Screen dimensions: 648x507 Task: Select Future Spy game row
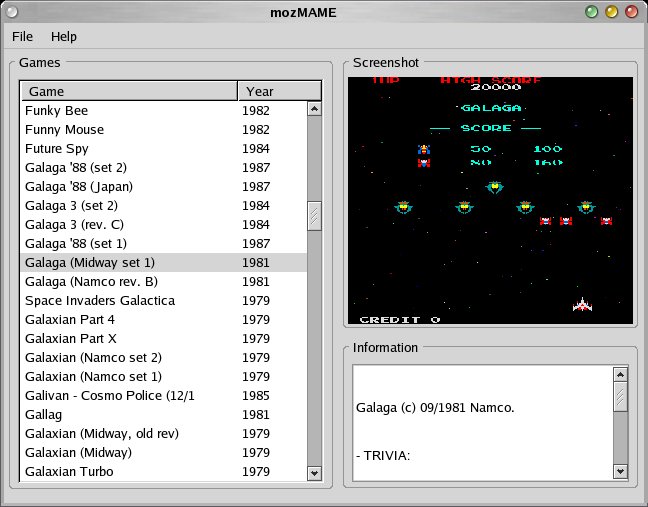pos(164,148)
